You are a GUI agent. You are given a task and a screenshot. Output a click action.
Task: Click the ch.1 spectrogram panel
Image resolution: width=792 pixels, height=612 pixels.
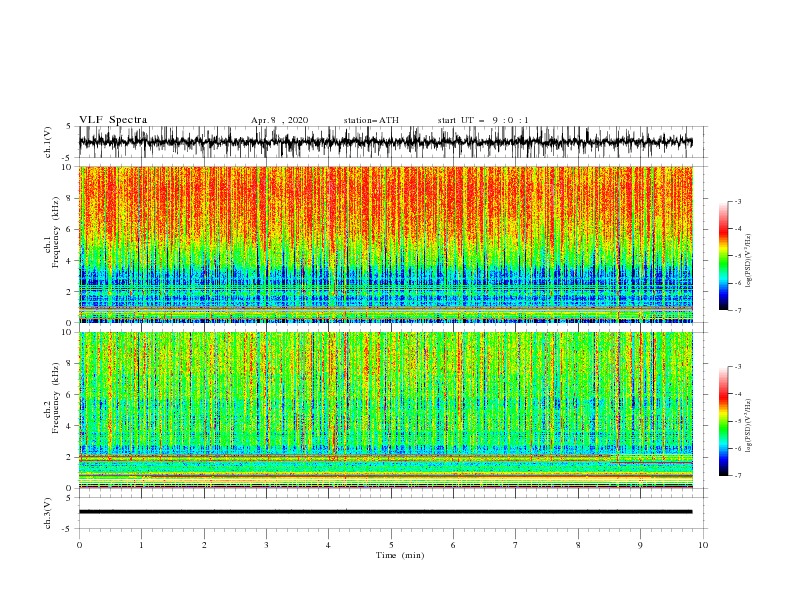pyautogui.click(x=386, y=244)
